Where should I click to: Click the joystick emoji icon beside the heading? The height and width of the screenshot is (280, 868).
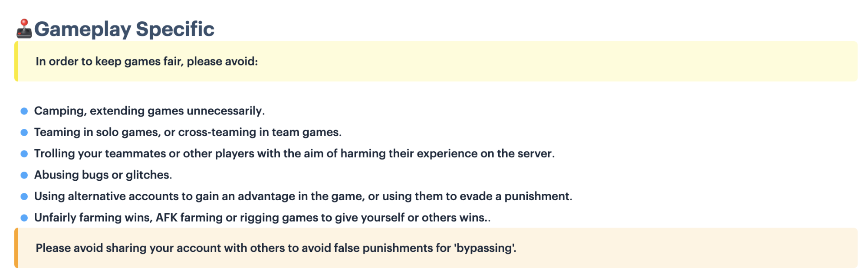point(24,29)
